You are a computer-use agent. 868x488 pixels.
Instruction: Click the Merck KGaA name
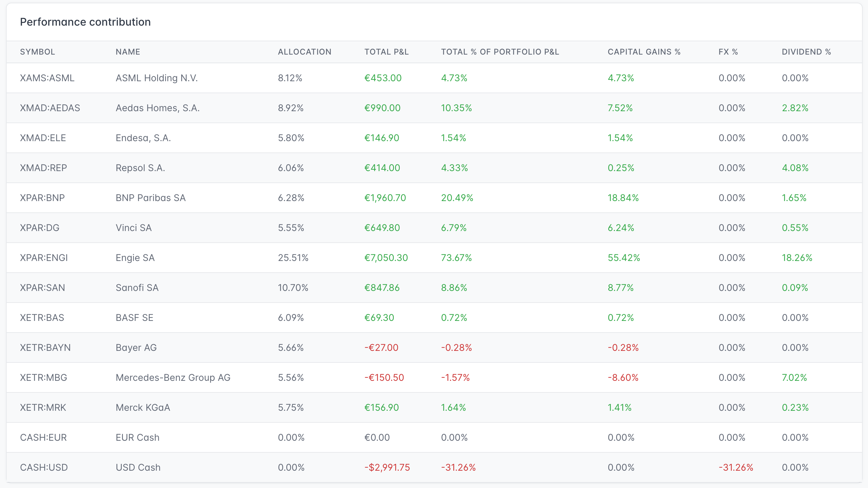click(143, 407)
